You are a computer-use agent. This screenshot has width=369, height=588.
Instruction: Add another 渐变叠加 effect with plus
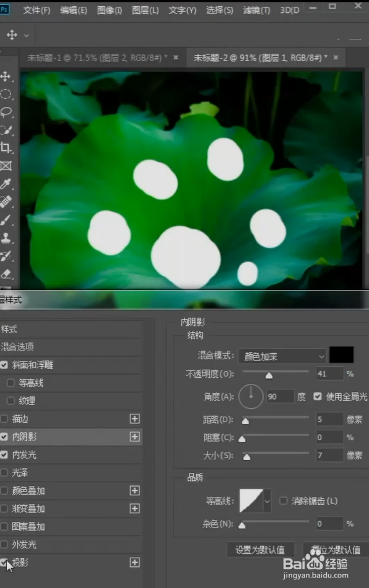pyautogui.click(x=135, y=508)
